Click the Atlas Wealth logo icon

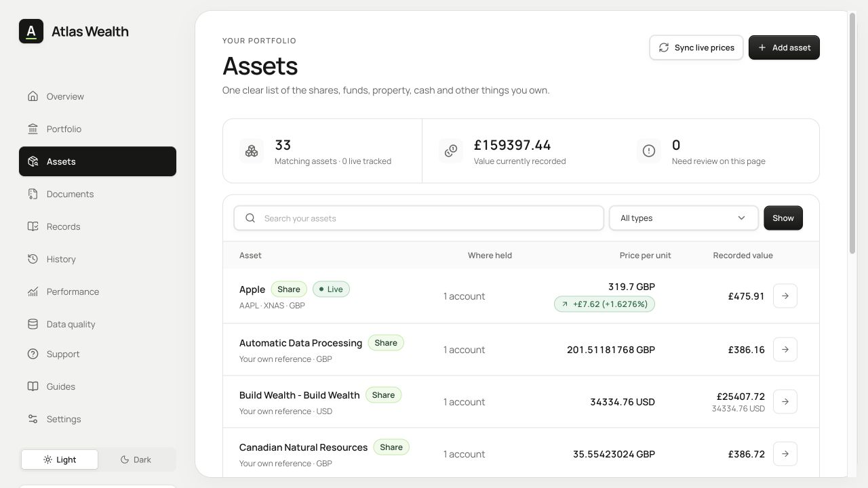[x=31, y=31]
